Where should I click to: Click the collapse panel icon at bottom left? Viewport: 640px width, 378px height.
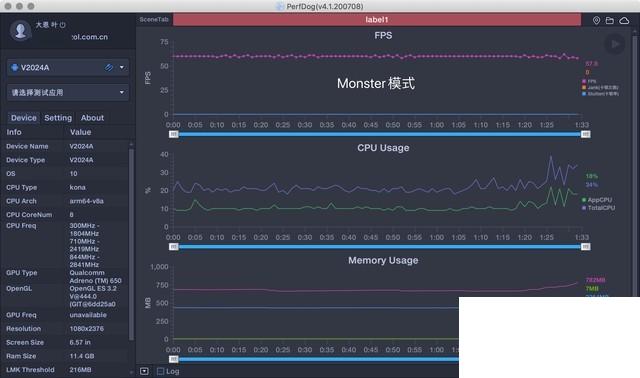144,371
